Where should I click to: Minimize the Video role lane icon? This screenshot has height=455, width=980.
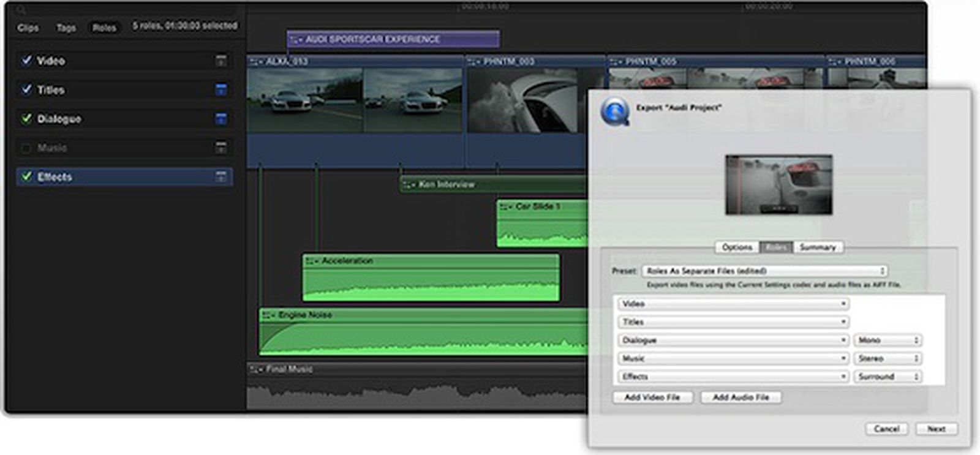tap(221, 61)
